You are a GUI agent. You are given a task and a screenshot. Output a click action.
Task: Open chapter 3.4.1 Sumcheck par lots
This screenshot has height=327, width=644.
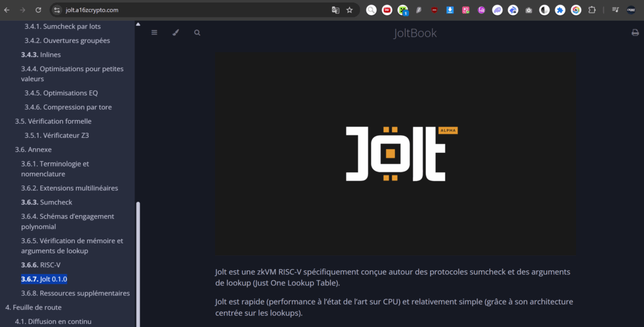(x=62, y=26)
